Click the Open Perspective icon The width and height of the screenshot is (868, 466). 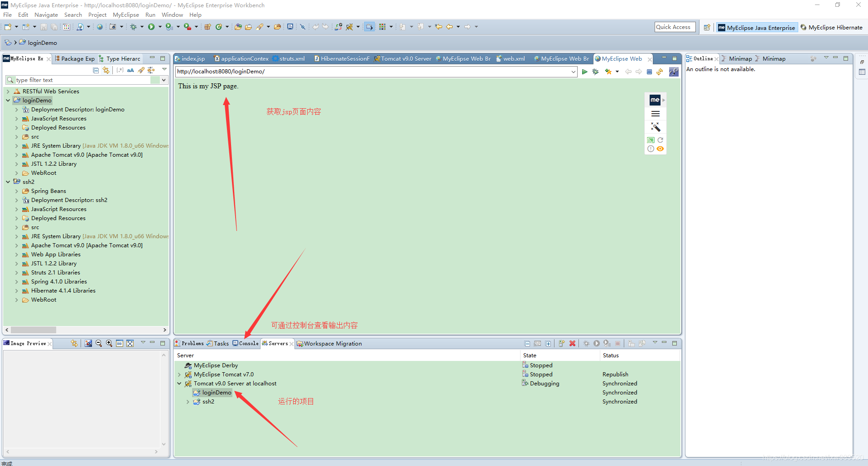point(707,28)
